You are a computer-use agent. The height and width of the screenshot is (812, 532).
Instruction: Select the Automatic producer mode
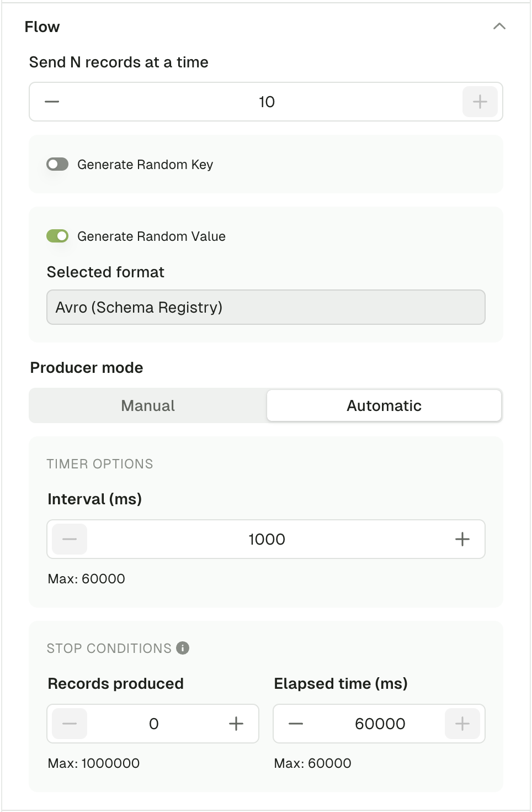[x=384, y=405]
